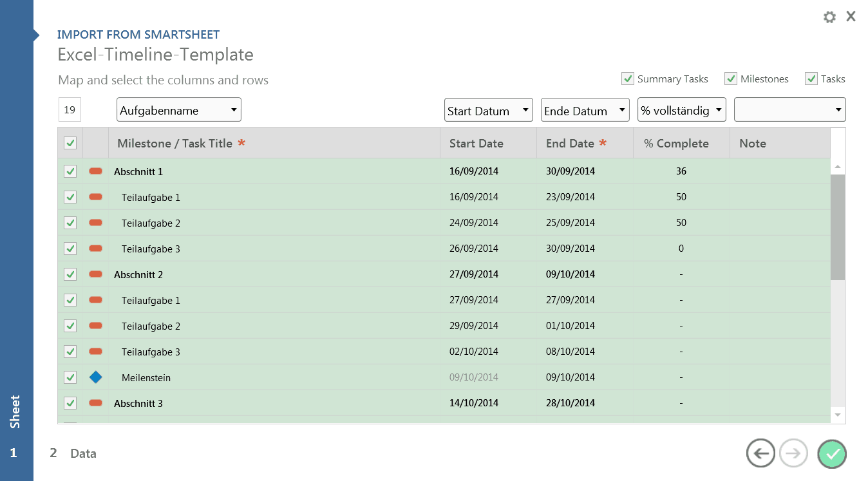Click the task icon beside Abschnitt 3
This screenshot has width=868, height=481.
tap(95, 403)
